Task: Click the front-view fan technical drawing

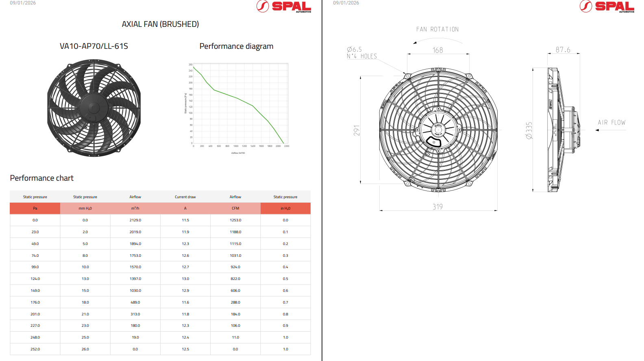Action: click(x=438, y=129)
